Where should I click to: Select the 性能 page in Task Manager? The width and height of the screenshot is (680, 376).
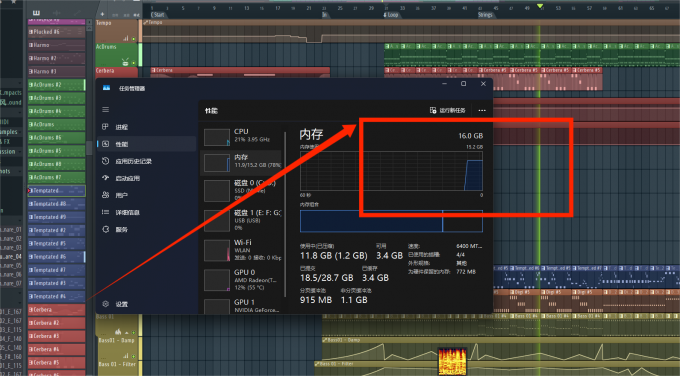point(146,144)
